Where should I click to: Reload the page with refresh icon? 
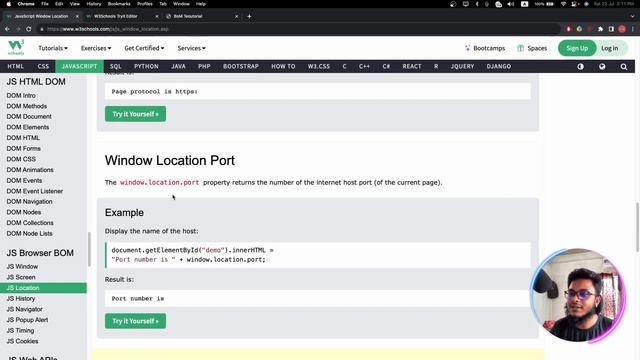pos(29,29)
